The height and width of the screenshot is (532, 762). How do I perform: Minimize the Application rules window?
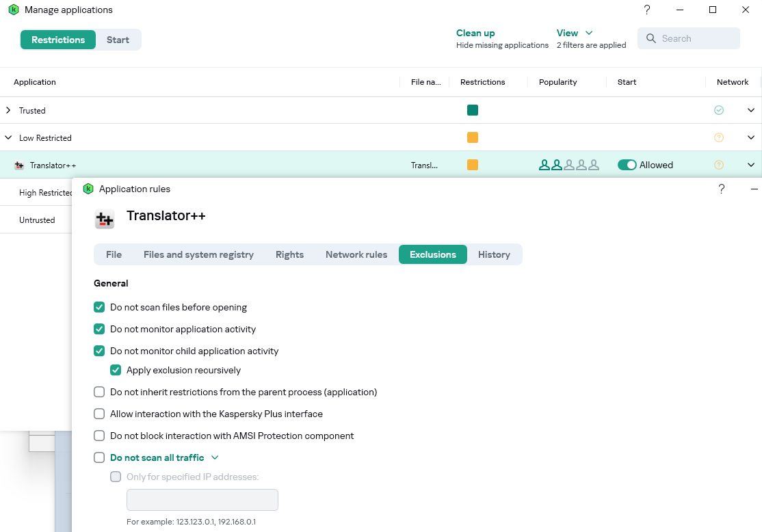pos(754,189)
